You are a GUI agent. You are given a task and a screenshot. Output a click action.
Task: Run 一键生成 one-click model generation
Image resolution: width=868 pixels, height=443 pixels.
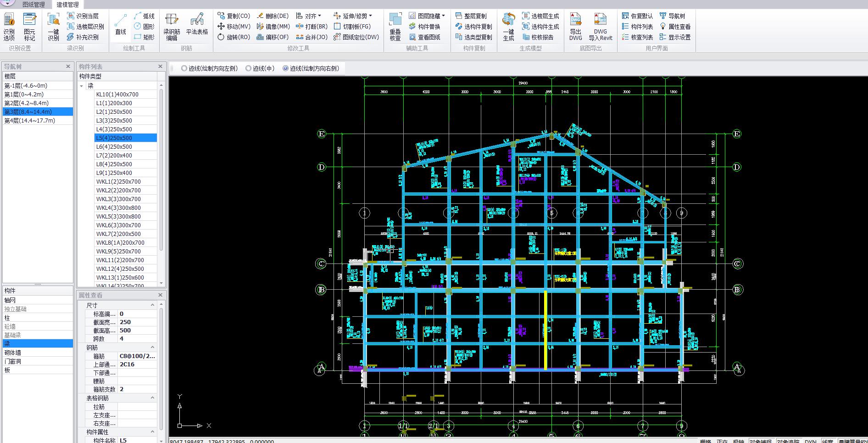point(508,27)
